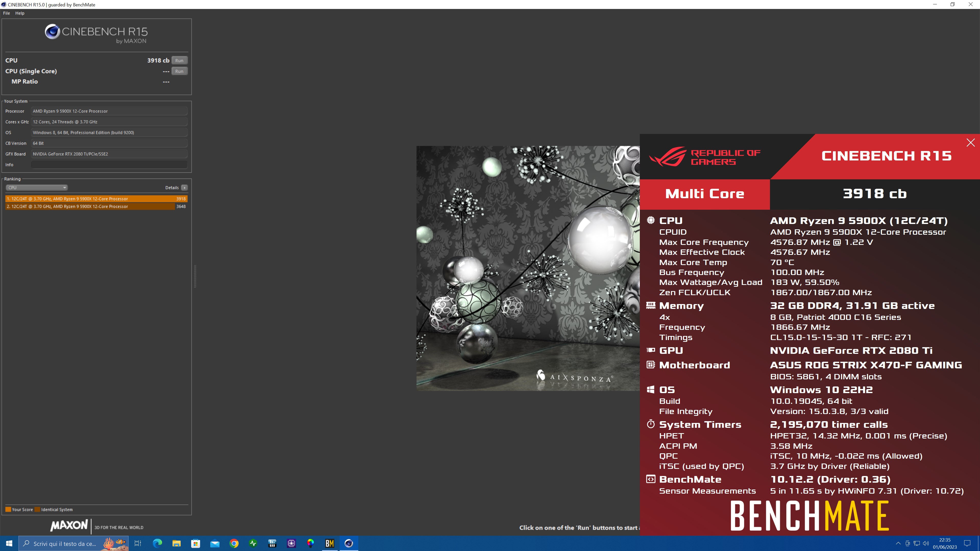
Task: Show hidden system tray icons
Action: point(898,543)
